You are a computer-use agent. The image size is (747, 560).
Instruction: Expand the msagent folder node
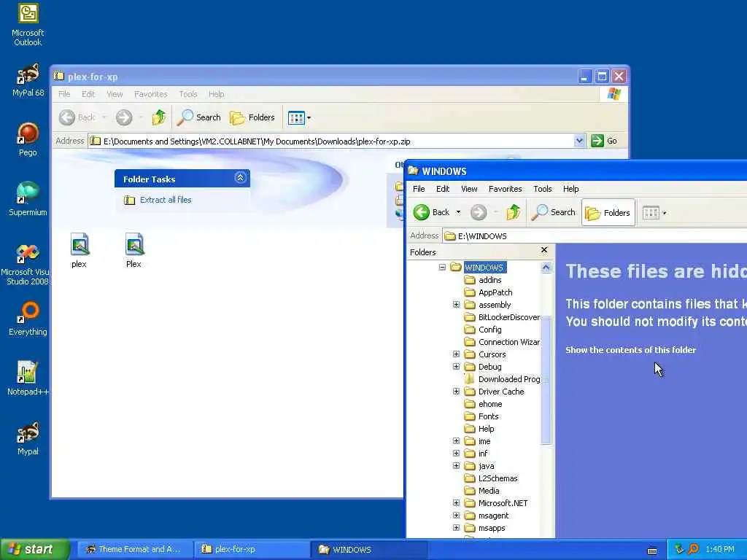[456, 515]
